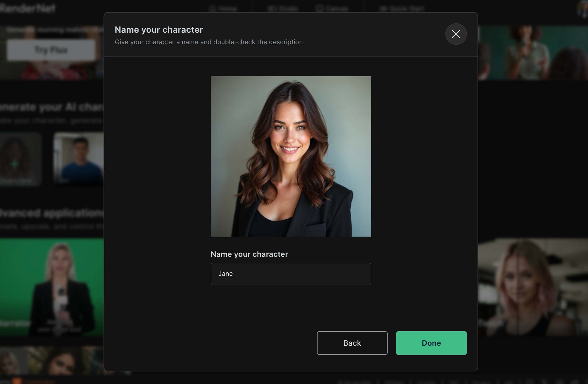The image size is (588, 384).
Task: Click 'Give your character a name' subtitle text
Action: pos(209,42)
